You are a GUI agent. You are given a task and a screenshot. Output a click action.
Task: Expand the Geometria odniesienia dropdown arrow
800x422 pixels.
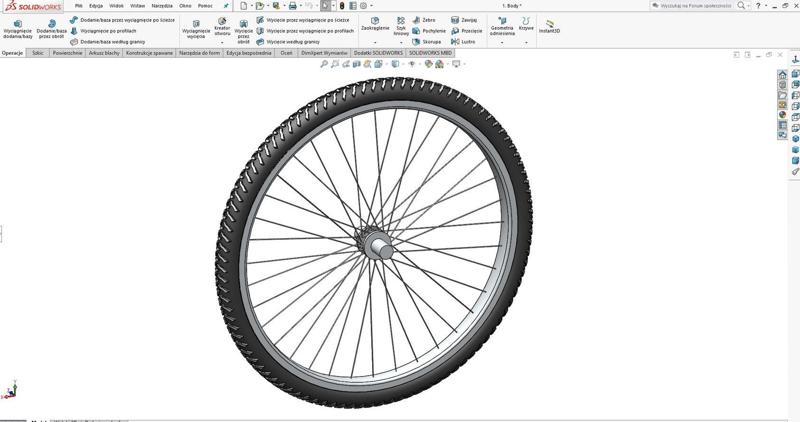click(502, 42)
